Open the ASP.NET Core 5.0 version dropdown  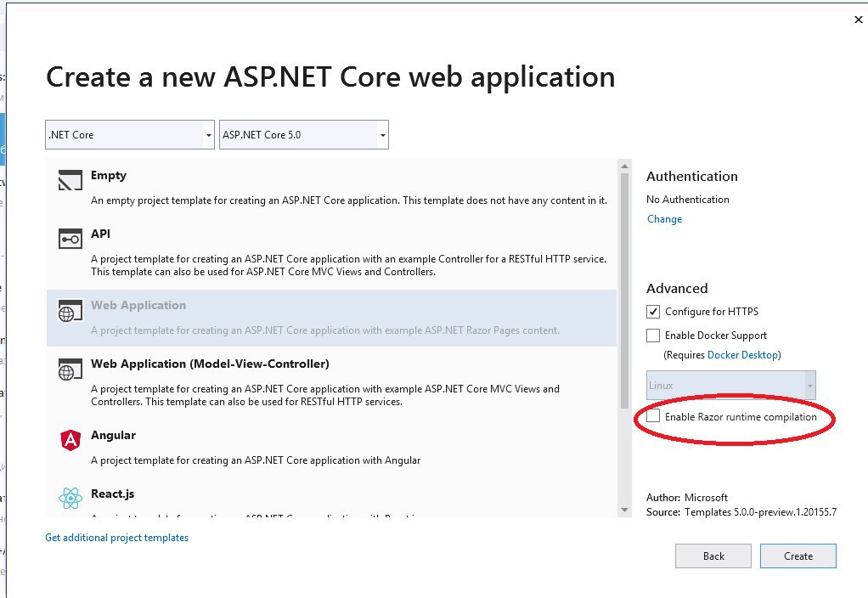tap(304, 134)
